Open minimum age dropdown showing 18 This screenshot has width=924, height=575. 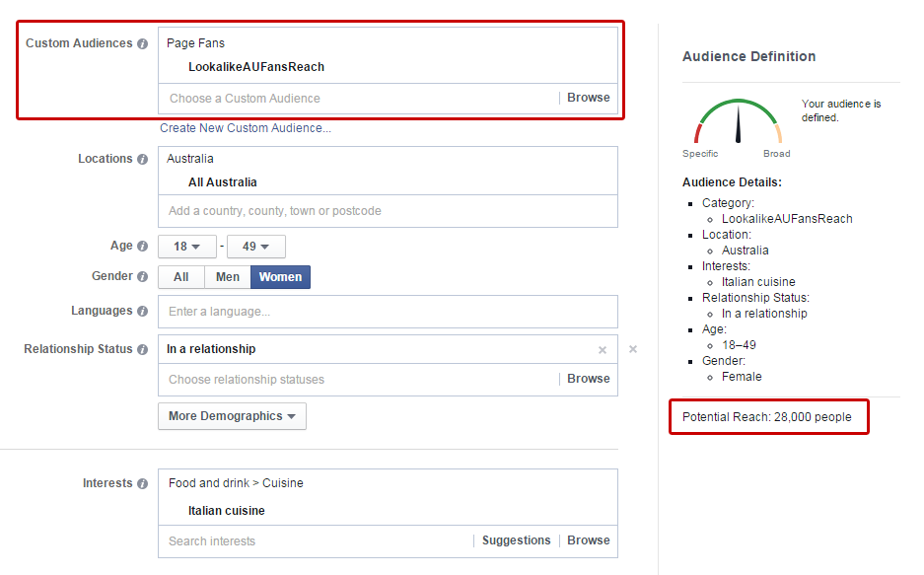tap(187, 247)
